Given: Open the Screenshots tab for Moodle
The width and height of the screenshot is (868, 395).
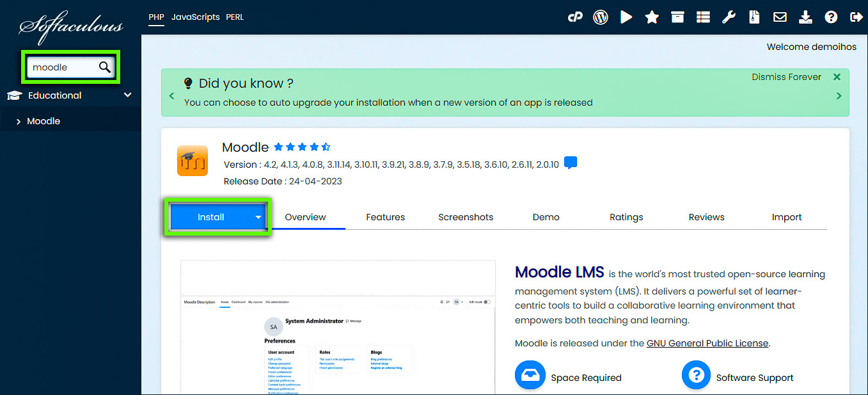Looking at the screenshot, I should [465, 216].
